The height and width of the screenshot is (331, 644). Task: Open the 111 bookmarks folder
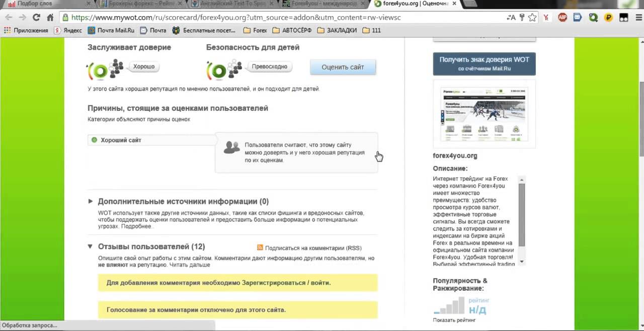pos(371,30)
